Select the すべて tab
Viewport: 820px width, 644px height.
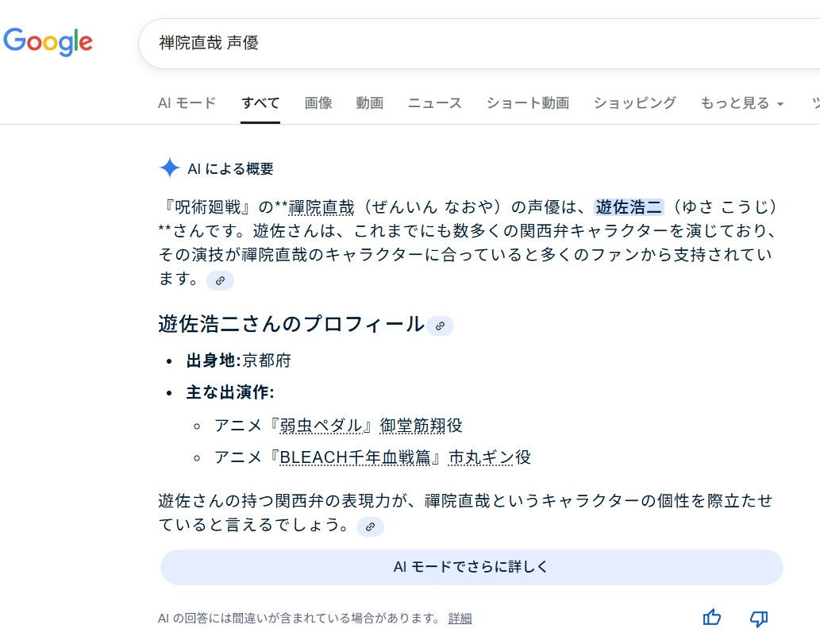(260, 103)
